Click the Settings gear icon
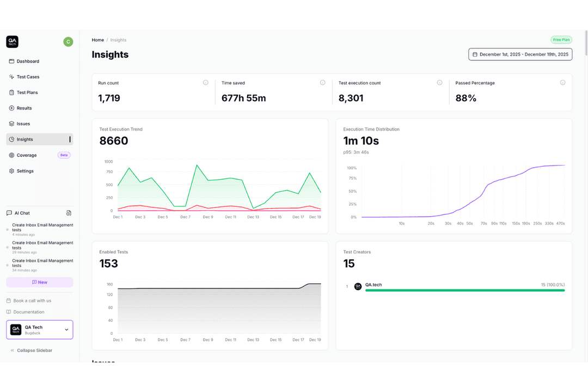This screenshot has height=392, width=588. [x=11, y=170]
